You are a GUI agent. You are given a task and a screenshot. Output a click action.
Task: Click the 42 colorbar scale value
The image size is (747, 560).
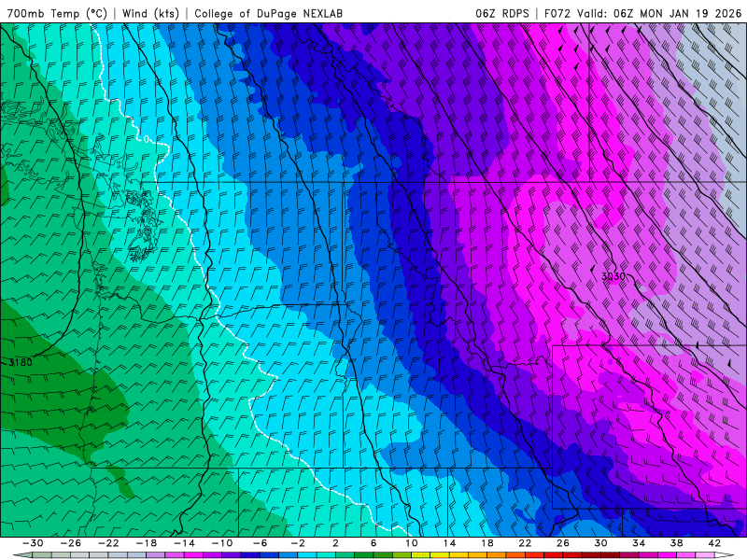pyautogui.click(x=714, y=543)
